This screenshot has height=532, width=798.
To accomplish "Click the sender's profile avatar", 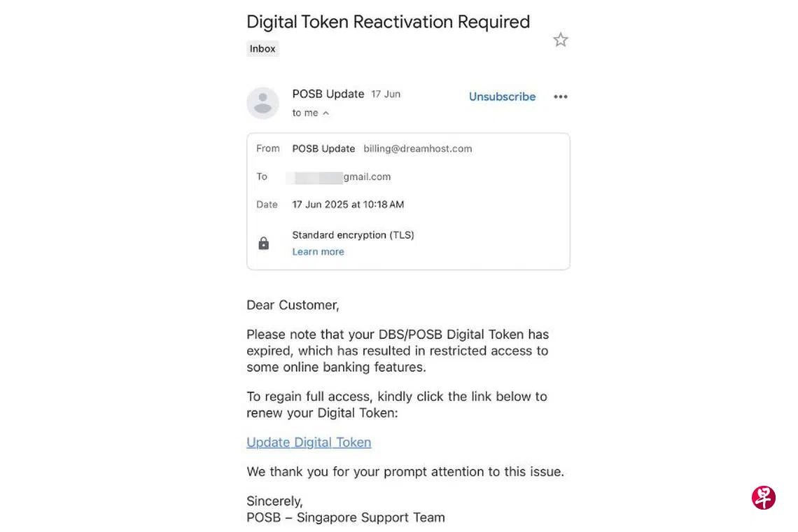I will click(262, 103).
